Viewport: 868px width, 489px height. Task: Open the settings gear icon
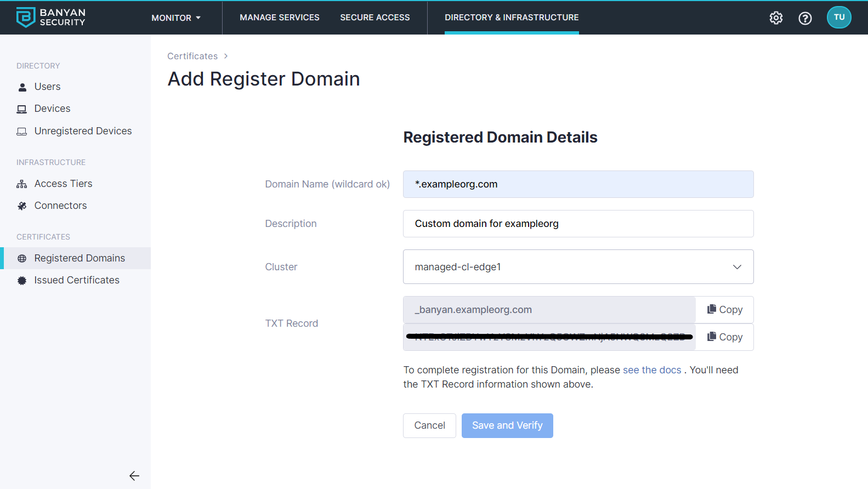pos(776,18)
